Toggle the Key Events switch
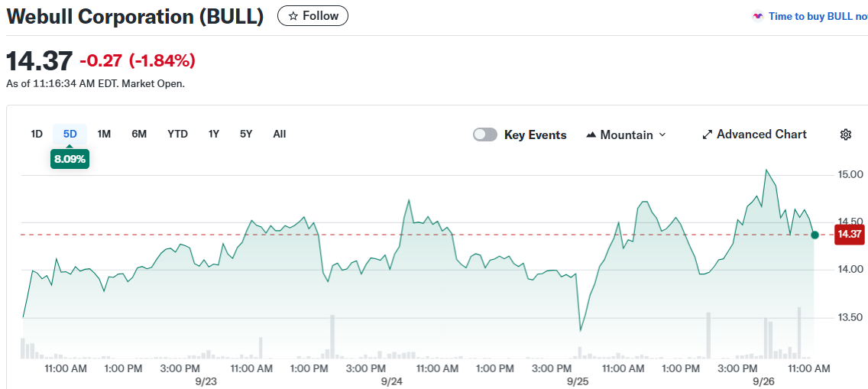Viewport: 868px width, 389px height. coord(485,135)
